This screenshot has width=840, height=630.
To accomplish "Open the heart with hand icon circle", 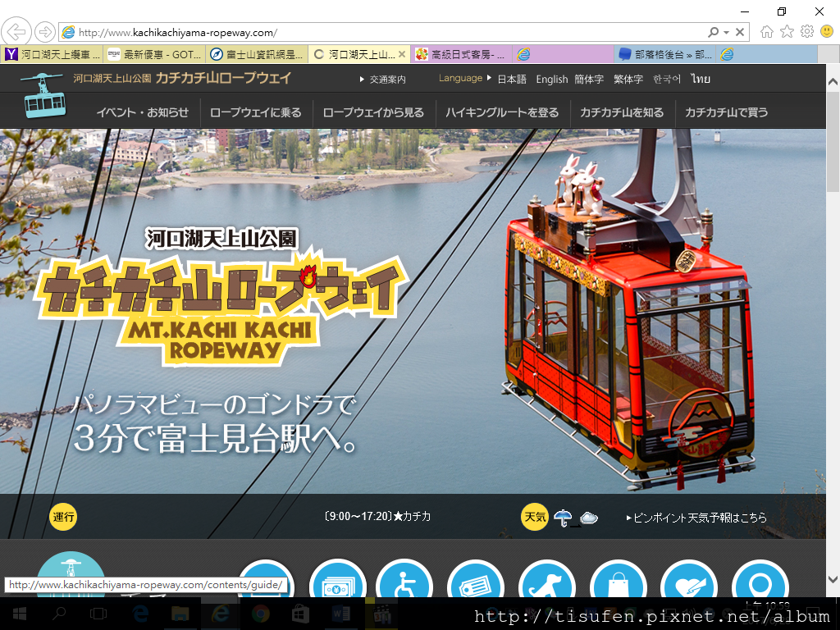I will click(x=689, y=580).
